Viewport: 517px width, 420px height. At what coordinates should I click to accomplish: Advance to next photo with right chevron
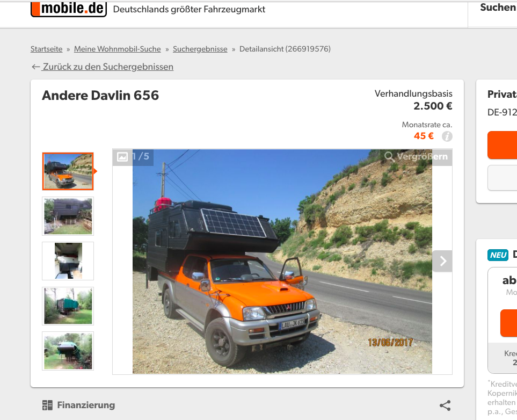tap(442, 261)
